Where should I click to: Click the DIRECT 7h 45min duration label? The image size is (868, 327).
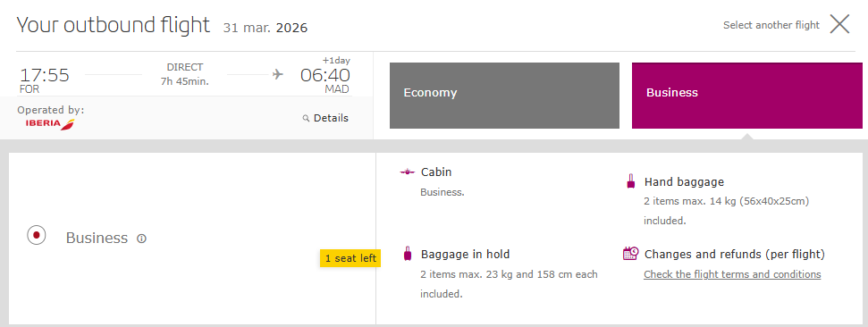point(185,75)
